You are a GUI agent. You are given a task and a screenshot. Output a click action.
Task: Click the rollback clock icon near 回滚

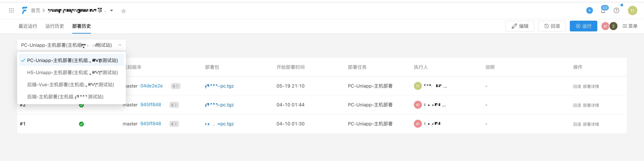click(546, 26)
